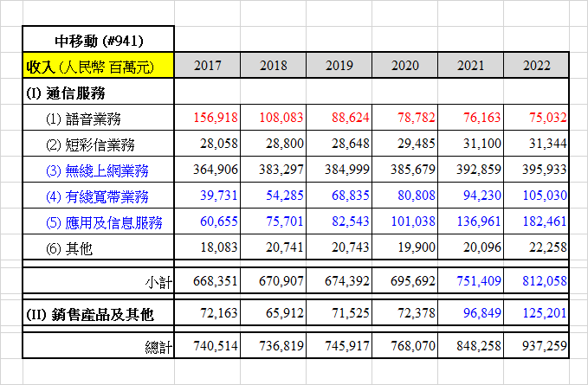The width and height of the screenshot is (588, 385).
Task: Click the yellow 收入 (人民幣 百萬元) header cell
Action: [x=99, y=66]
